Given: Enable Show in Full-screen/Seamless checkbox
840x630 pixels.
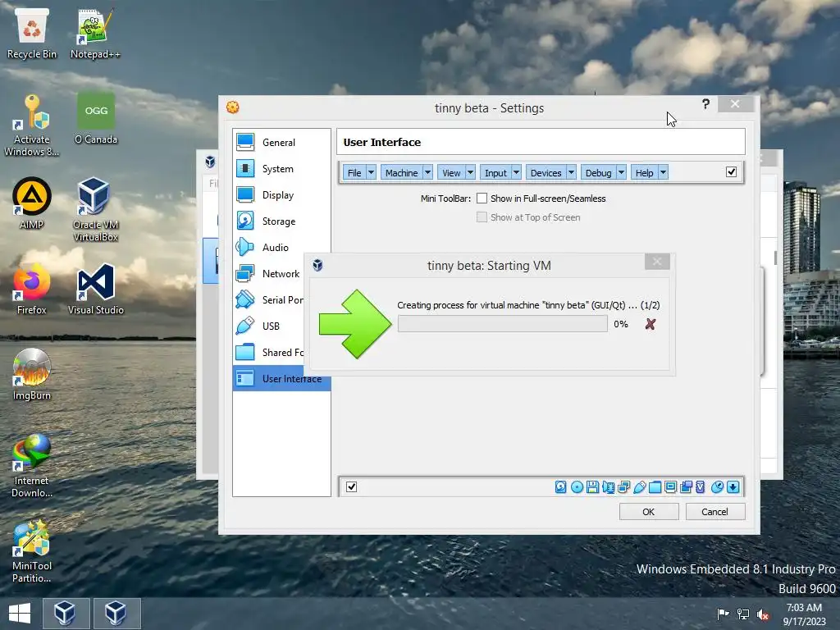Looking at the screenshot, I should point(482,199).
